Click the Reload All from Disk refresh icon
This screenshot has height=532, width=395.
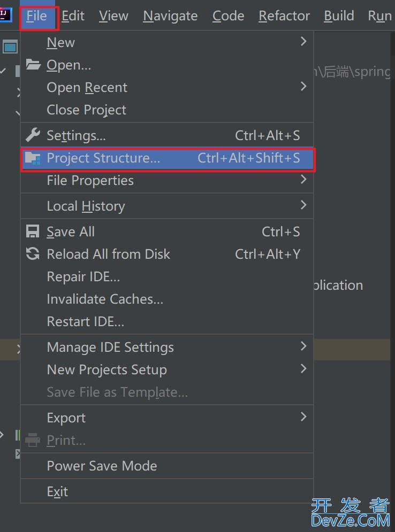click(33, 254)
